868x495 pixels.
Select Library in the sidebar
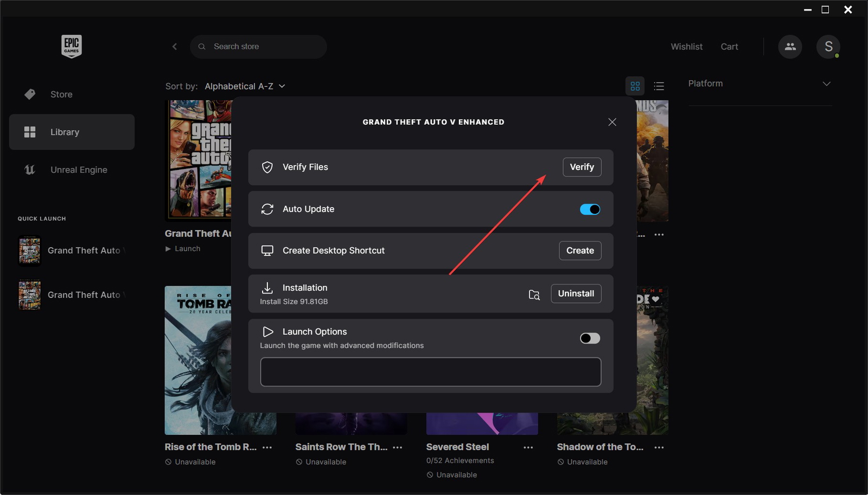(x=65, y=131)
